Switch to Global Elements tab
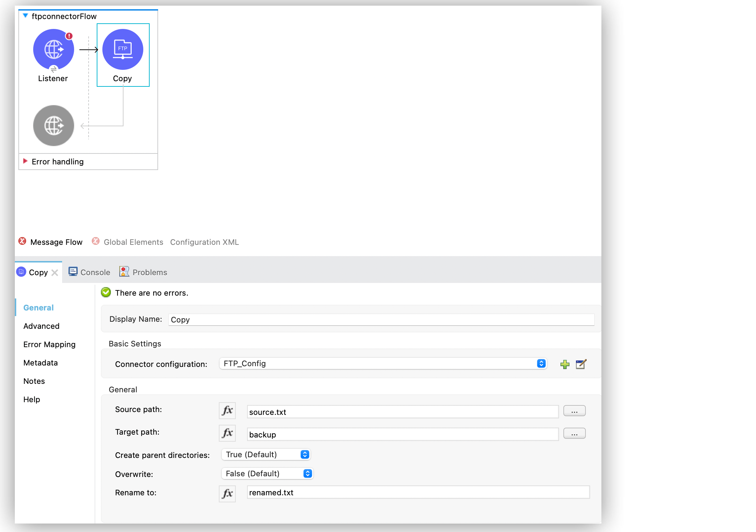 tap(133, 242)
